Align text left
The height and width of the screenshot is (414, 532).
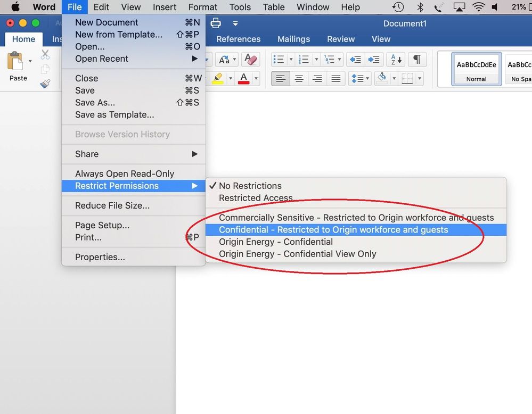click(x=281, y=79)
